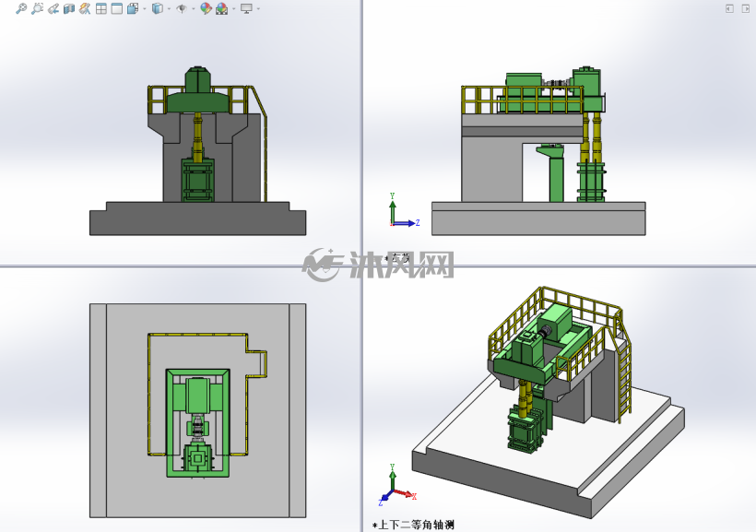Open the Edit Appearance color ball
Viewport: 756px width, 532px height.
point(206,8)
